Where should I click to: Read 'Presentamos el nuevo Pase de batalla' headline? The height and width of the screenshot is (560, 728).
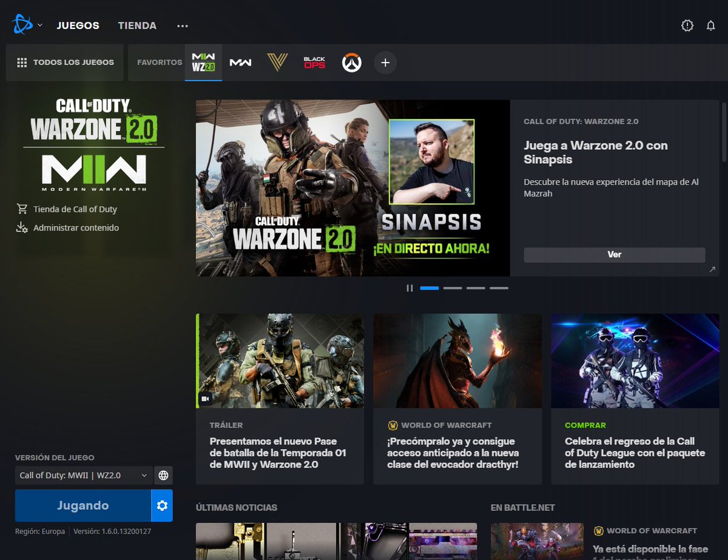click(278, 453)
